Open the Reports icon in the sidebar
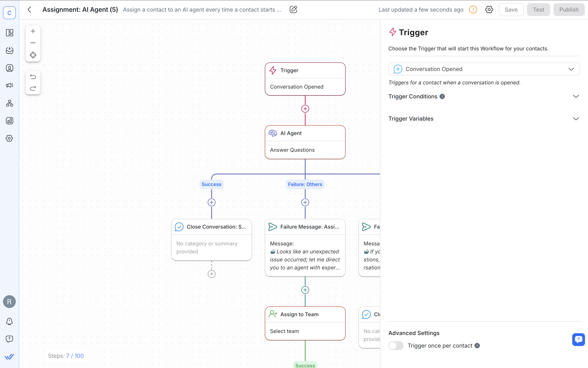The height and width of the screenshot is (368, 588). tap(9, 120)
